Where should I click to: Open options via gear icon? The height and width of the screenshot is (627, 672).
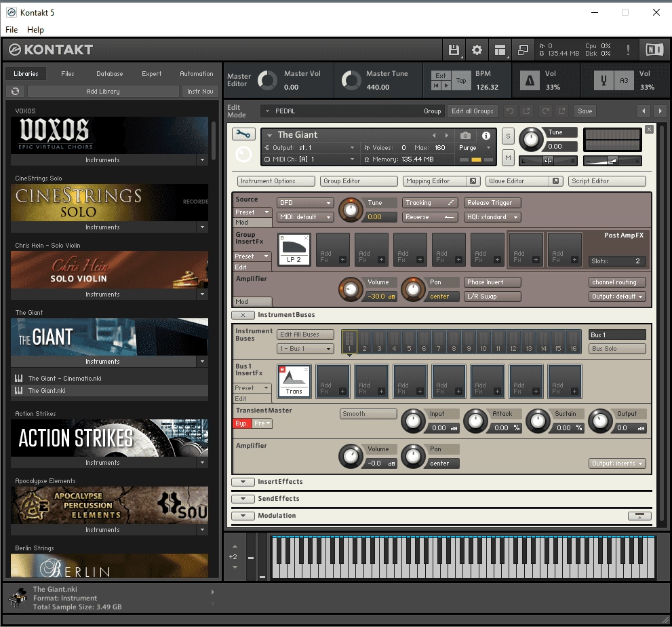point(477,50)
